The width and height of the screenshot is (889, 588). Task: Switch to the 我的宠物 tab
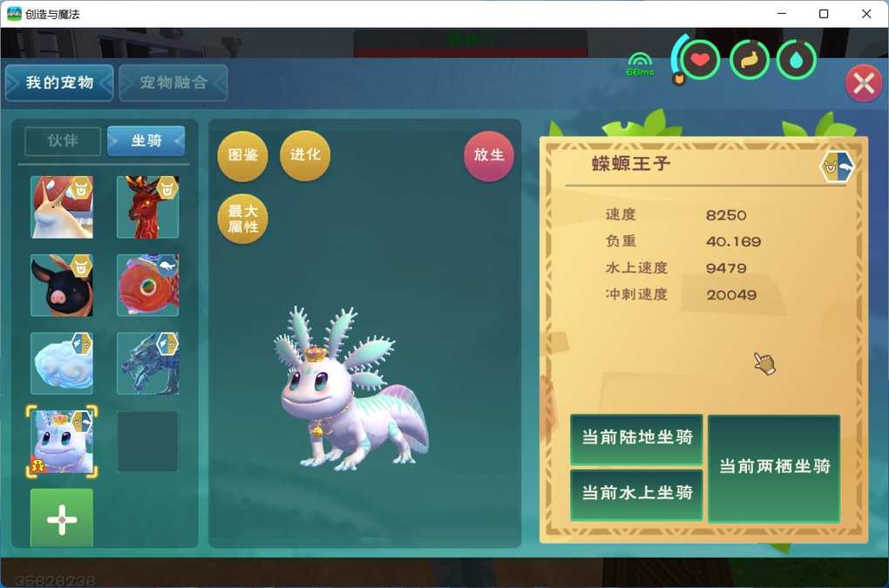59,83
